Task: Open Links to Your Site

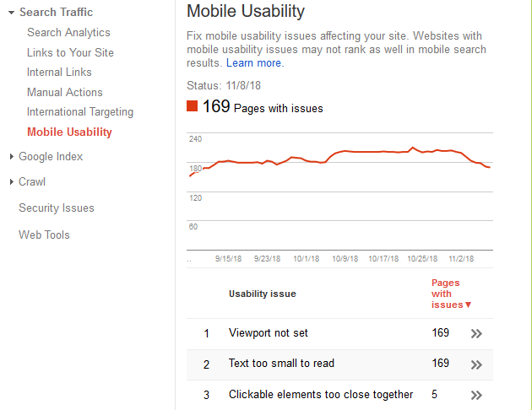Action: click(x=70, y=52)
